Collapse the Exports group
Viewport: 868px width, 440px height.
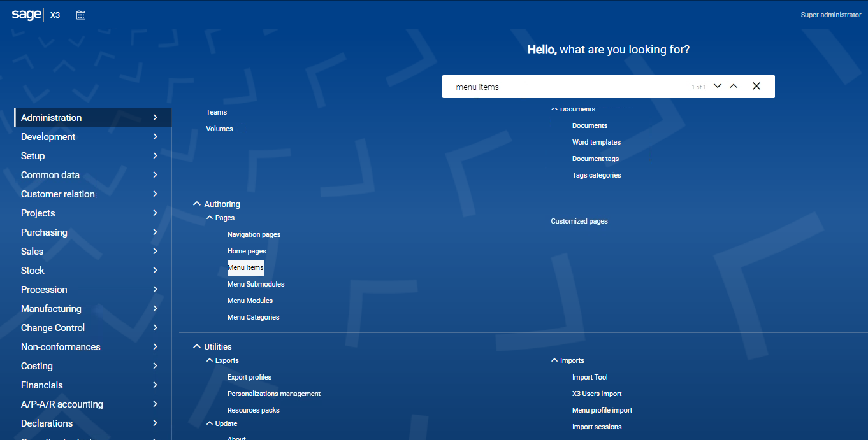click(210, 360)
